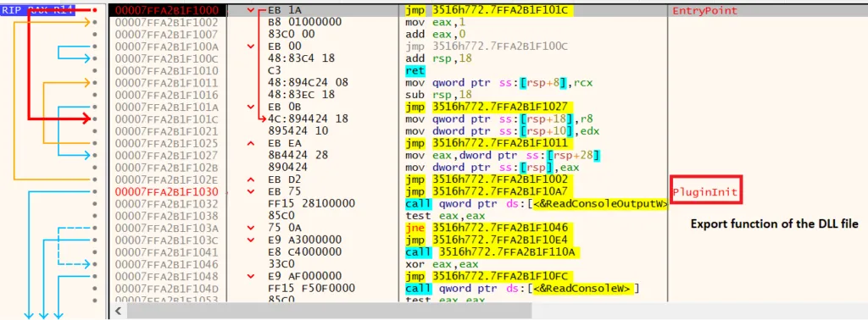Click the jump-up chevron beside bytes EB D2
Image resolution: width=868 pixels, height=320 pixels.
[x=251, y=179]
